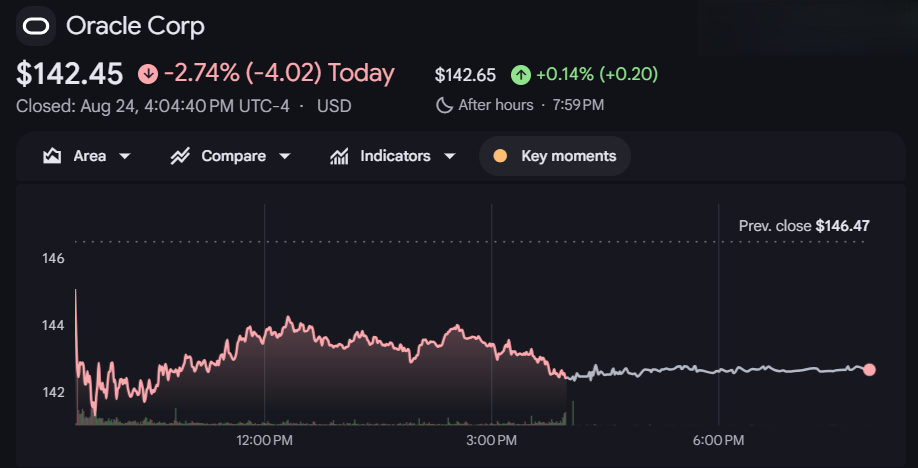Click the Area chart type icon
This screenshot has width=918, height=468.
(x=52, y=156)
